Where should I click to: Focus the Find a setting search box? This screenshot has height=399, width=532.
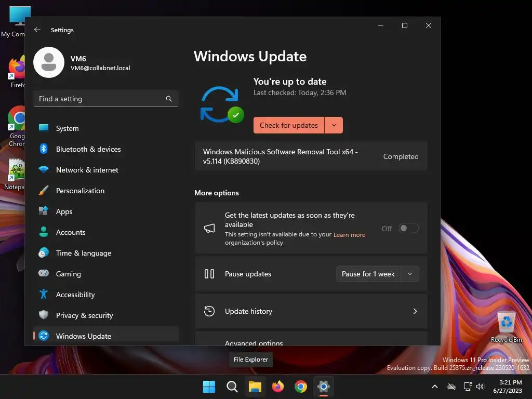point(106,99)
